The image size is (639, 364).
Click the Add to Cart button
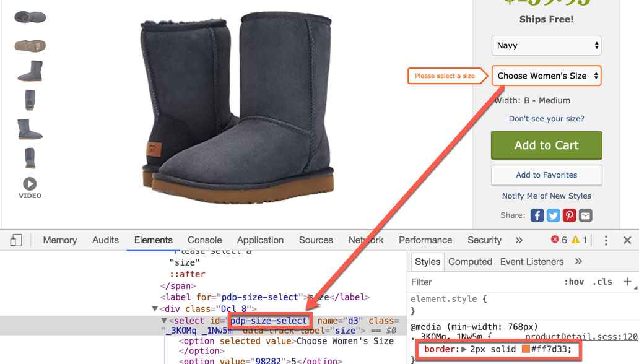tap(546, 145)
